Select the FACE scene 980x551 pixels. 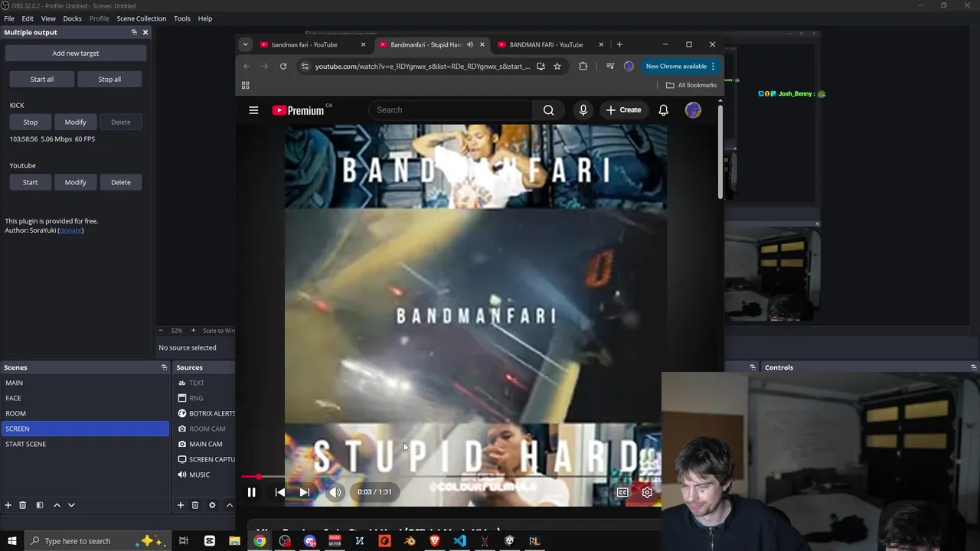tap(85, 398)
